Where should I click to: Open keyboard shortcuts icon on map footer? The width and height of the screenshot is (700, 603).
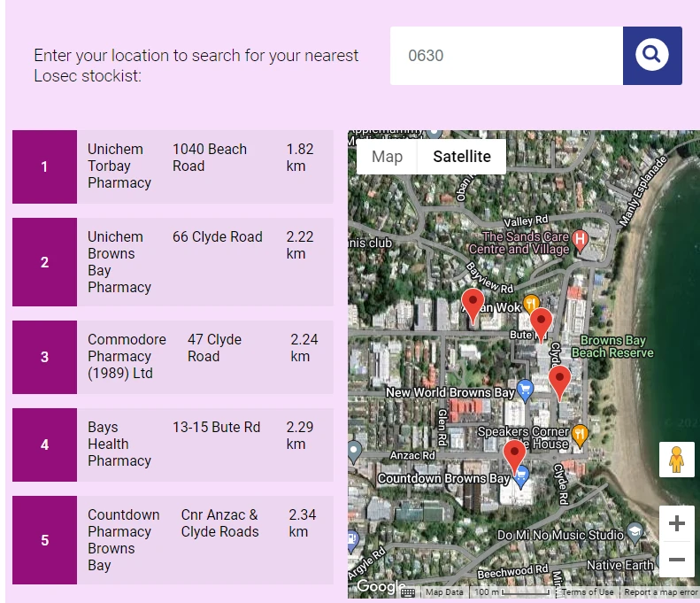coord(408,592)
